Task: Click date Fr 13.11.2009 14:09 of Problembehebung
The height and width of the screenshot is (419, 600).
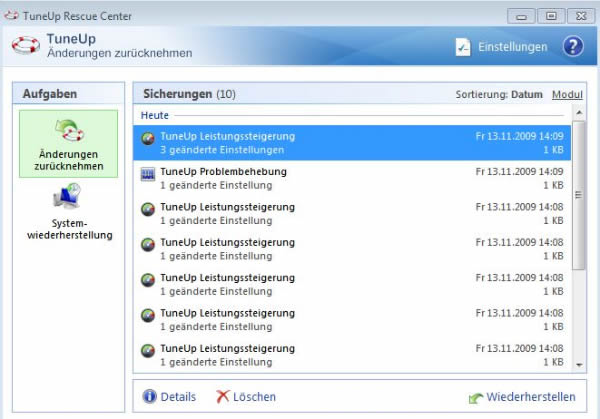Action: tap(519, 171)
